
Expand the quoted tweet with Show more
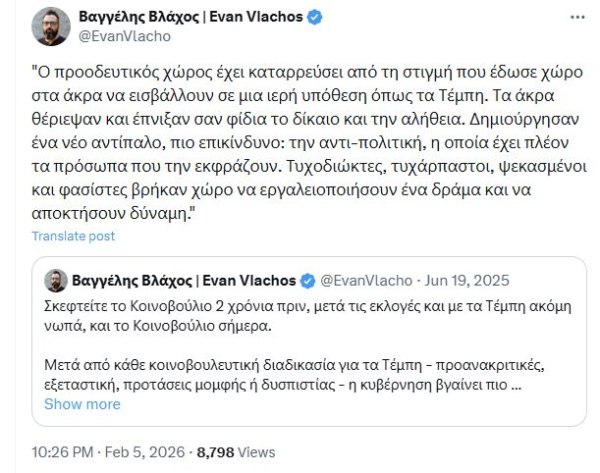point(82,404)
